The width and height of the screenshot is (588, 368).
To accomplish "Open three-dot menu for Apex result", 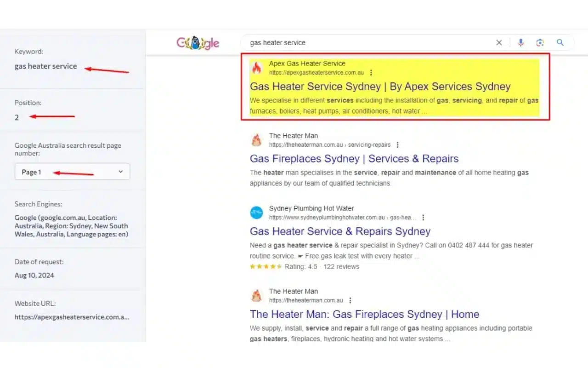I will (371, 73).
